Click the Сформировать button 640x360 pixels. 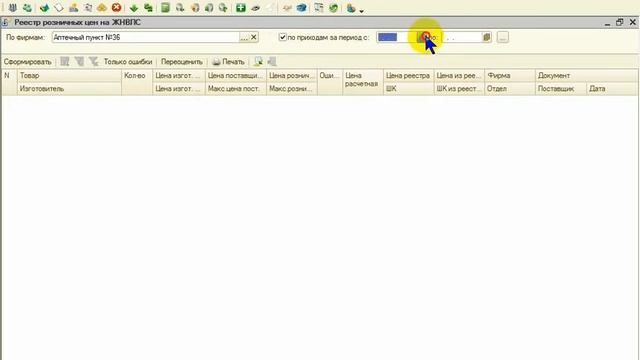click(x=27, y=62)
